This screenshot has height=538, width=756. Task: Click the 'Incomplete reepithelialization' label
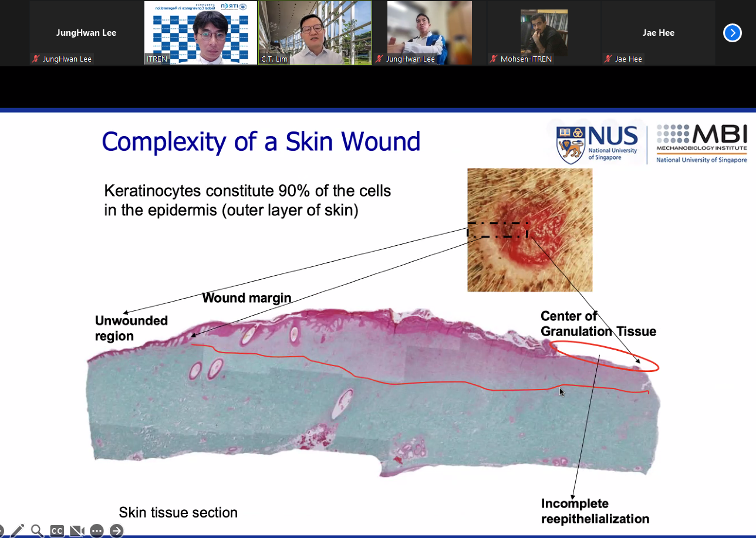[595, 511]
